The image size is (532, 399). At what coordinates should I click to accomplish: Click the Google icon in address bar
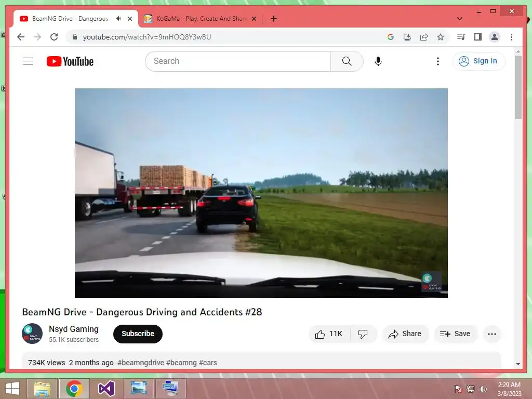point(391,37)
